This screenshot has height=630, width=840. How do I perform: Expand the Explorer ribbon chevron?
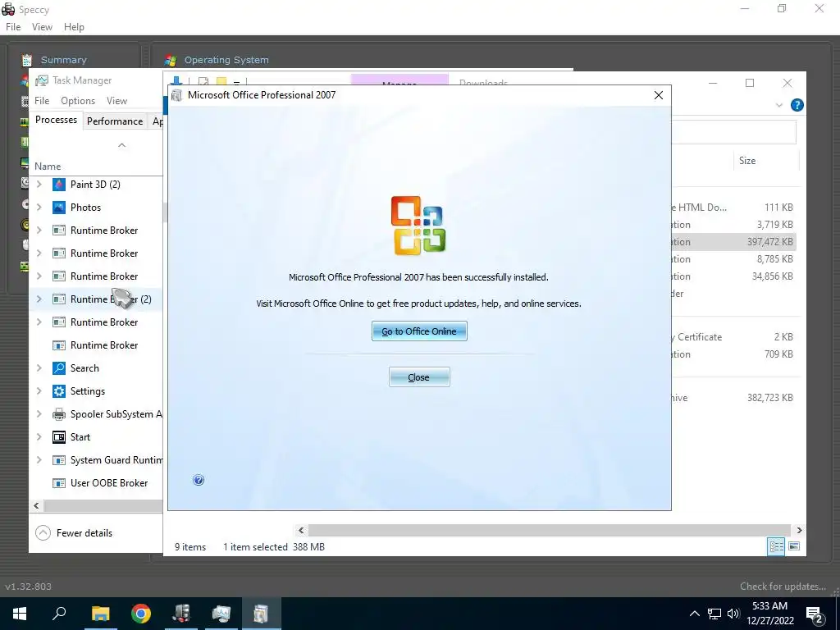(x=779, y=106)
